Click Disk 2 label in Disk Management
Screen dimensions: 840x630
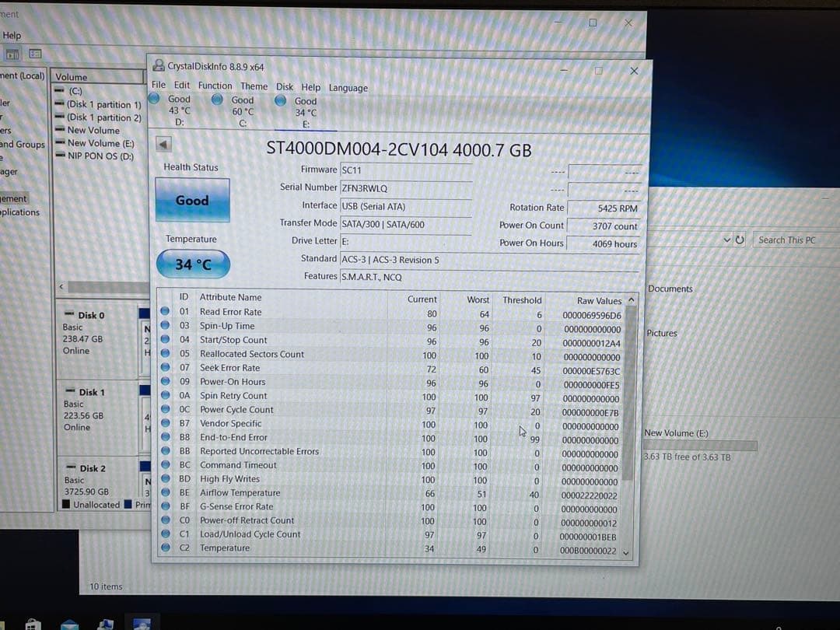point(92,468)
